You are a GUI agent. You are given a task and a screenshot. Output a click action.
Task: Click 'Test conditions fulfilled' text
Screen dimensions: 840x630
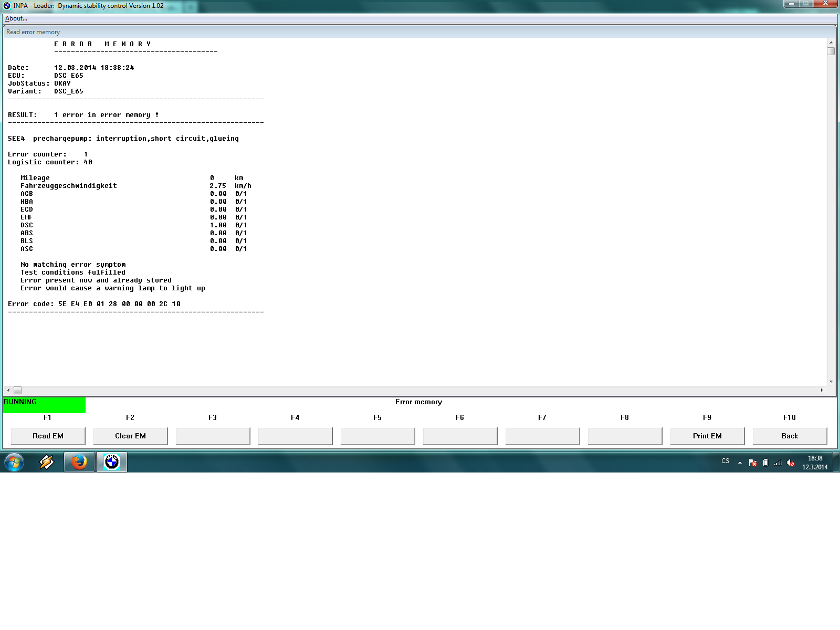73,272
